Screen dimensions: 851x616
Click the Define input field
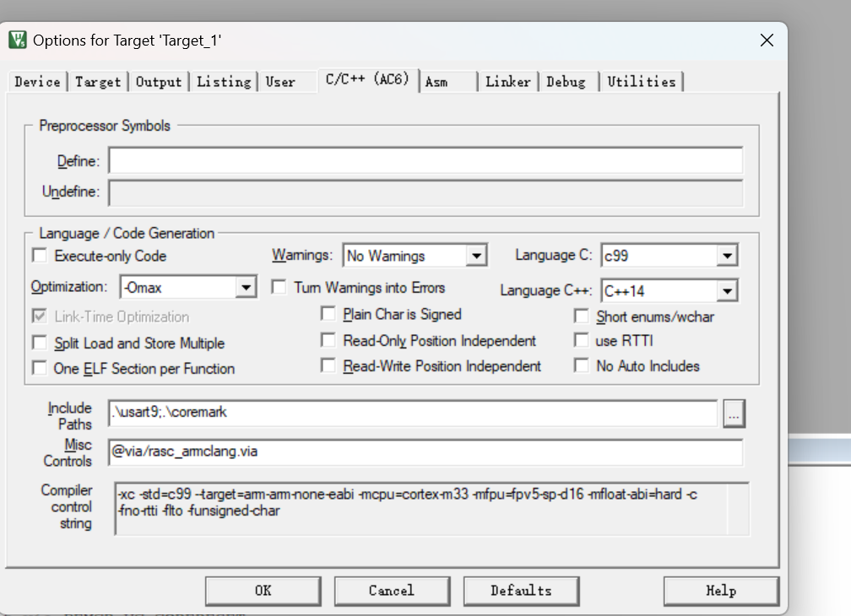(425, 160)
